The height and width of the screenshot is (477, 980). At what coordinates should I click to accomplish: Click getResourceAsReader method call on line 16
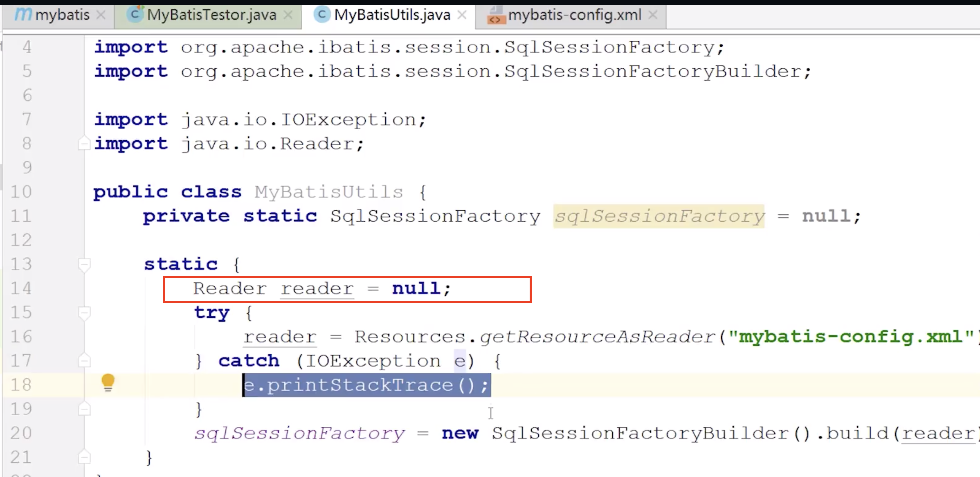tap(598, 337)
